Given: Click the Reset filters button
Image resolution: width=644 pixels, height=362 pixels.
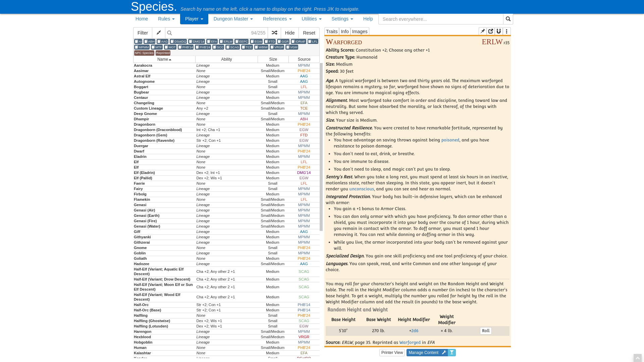Looking at the screenshot, I should coord(309,33).
